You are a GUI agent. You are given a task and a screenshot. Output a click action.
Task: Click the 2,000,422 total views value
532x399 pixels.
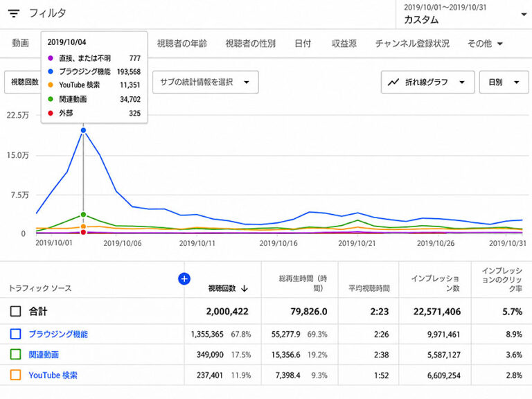click(x=227, y=312)
